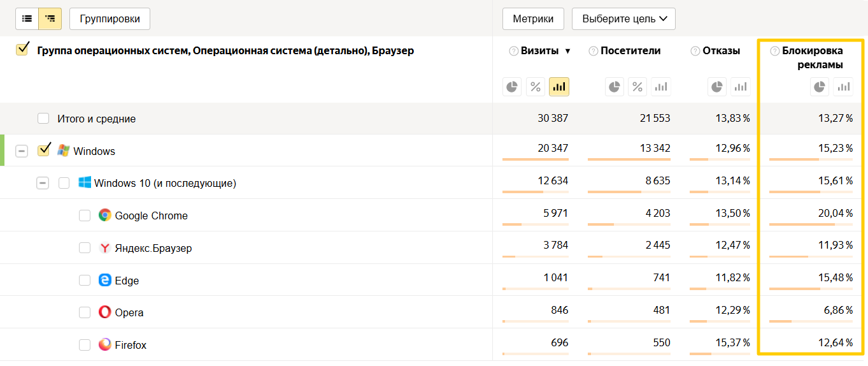Uncheck the Windows row checkbox
Viewport: 868px width, 366px height.
[44, 150]
